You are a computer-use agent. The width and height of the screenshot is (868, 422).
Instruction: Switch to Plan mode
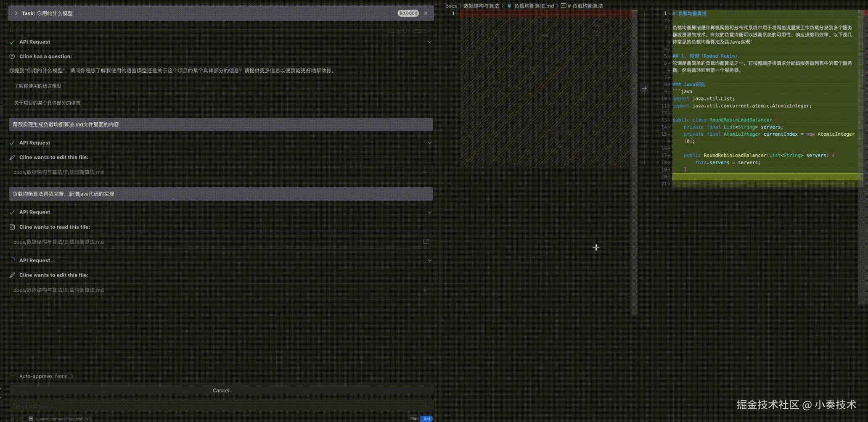[x=413, y=419]
